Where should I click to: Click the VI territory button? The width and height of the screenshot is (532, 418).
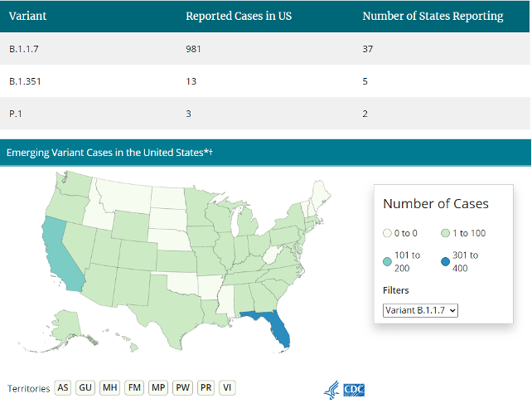click(x=227, y=388)
